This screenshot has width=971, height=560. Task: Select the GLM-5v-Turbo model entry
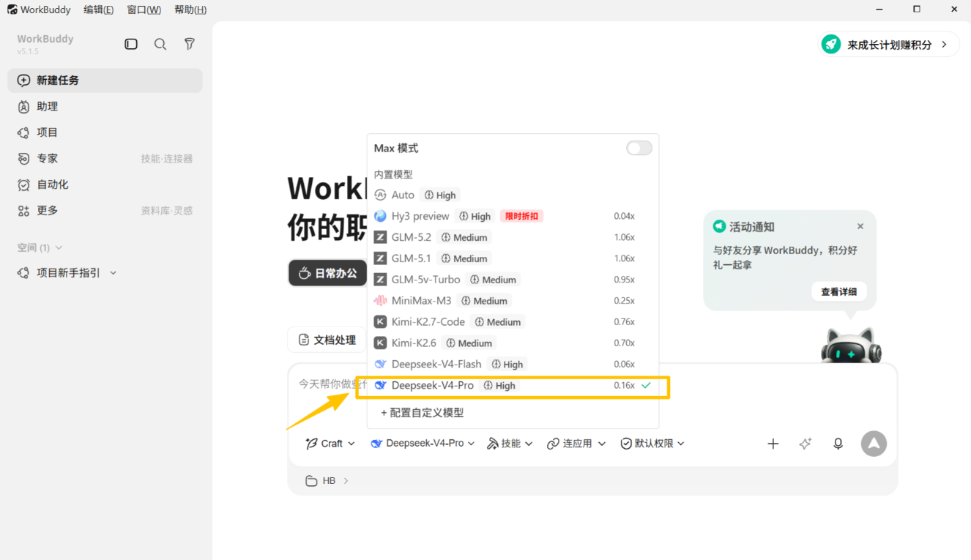pos(513,280)
